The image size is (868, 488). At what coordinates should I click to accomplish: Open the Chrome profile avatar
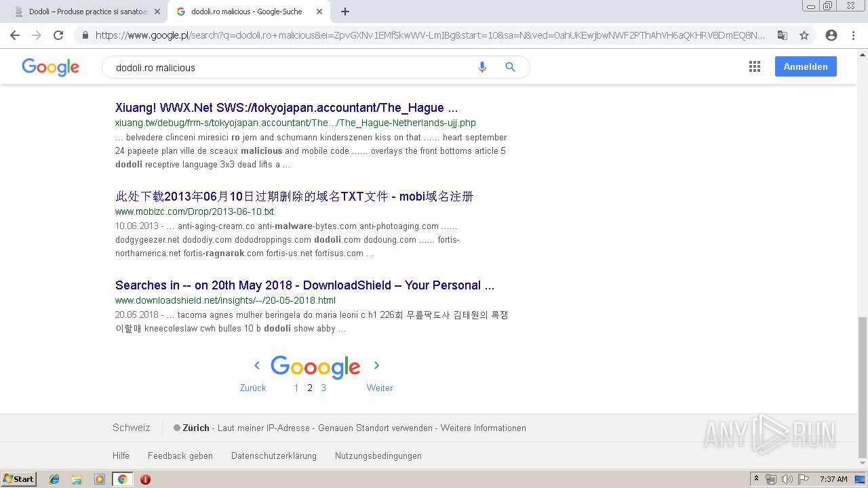point(831,35)
